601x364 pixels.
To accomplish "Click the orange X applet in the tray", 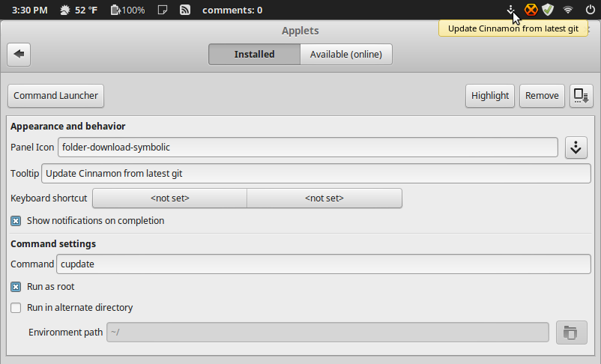I will point(531,10).
